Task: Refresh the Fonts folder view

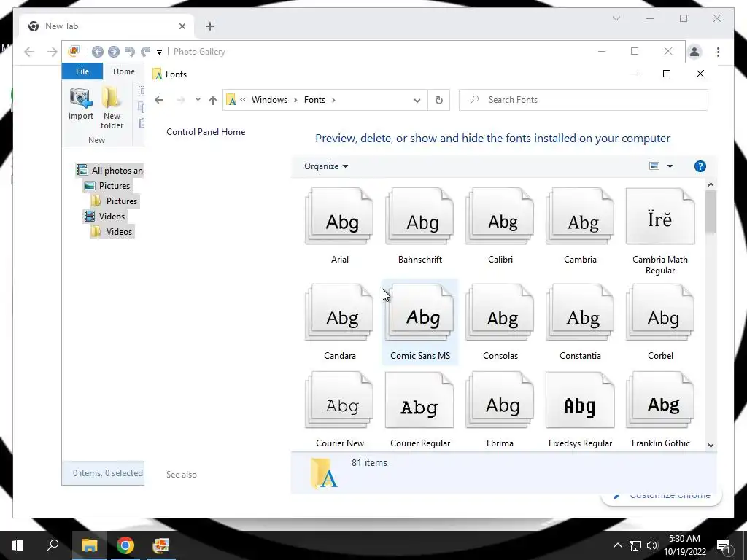Action: (x=438, y=100)
